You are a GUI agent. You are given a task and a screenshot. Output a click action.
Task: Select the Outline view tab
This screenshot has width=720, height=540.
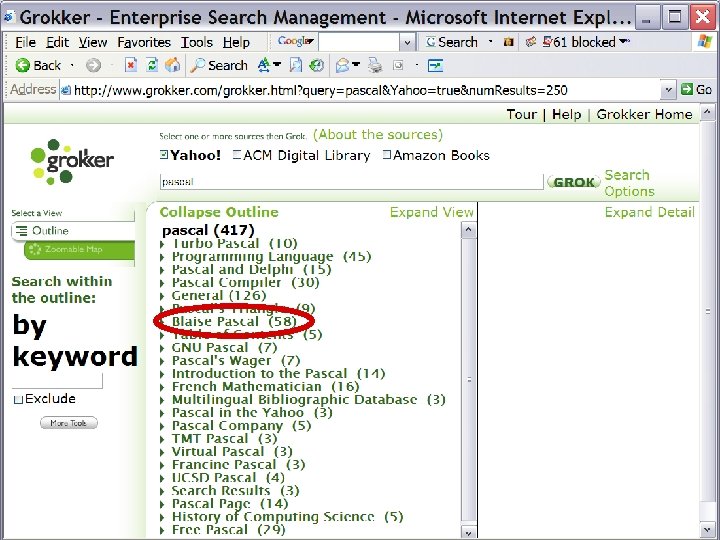pyautogui.click(x=73, y=231)
